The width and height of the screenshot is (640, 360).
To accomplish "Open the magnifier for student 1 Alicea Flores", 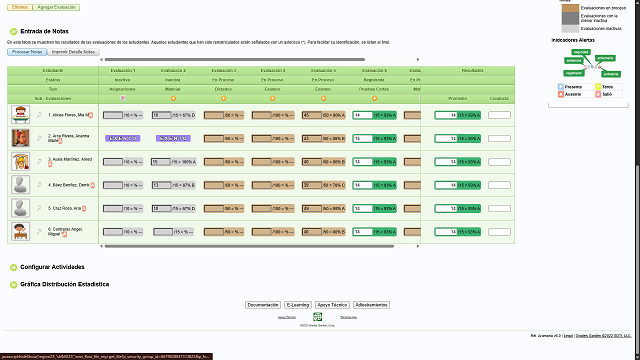I will pos(40,115).
